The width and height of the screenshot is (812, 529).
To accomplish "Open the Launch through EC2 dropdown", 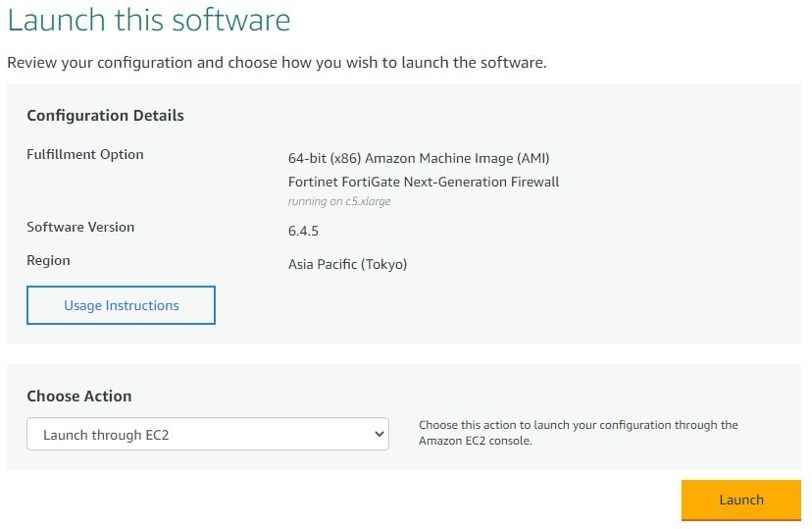I will point(208,434).
